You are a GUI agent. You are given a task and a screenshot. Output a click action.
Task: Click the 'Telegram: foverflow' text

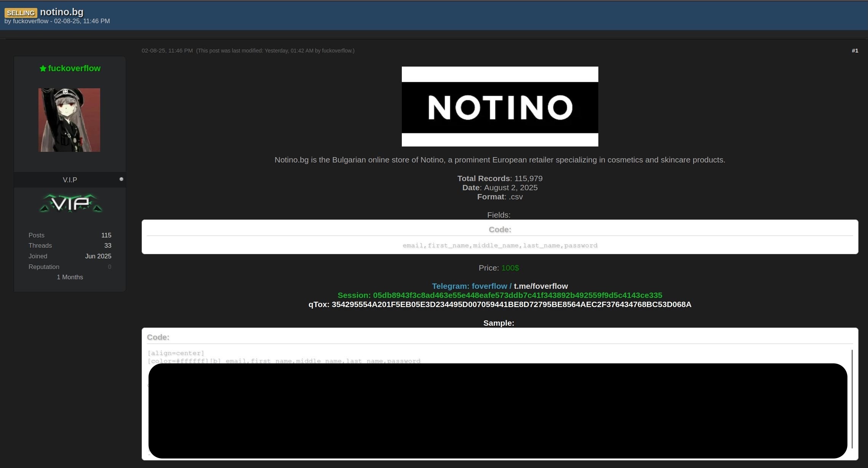point(469,286)
